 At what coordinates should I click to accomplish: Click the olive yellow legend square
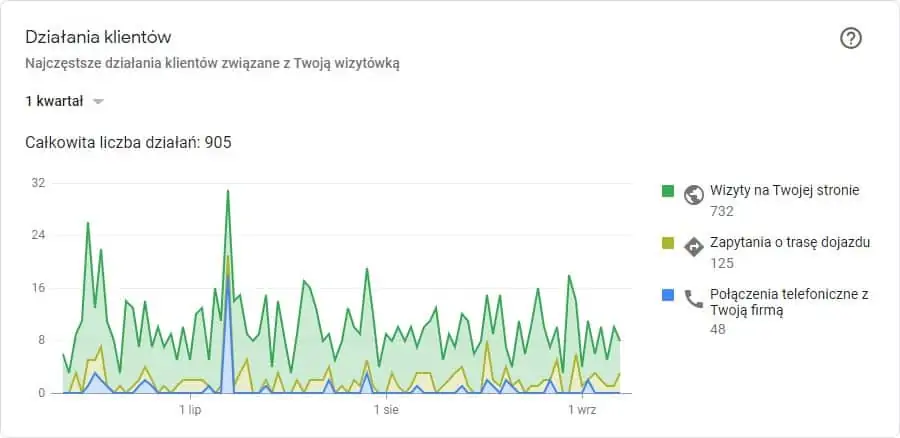point(668,243)
